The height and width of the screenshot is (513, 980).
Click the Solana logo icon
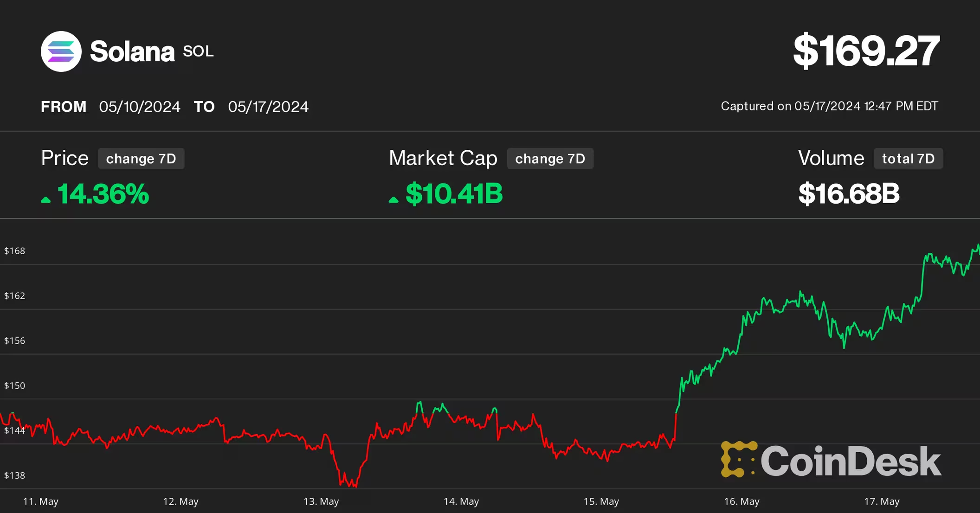tap(61, 51)
